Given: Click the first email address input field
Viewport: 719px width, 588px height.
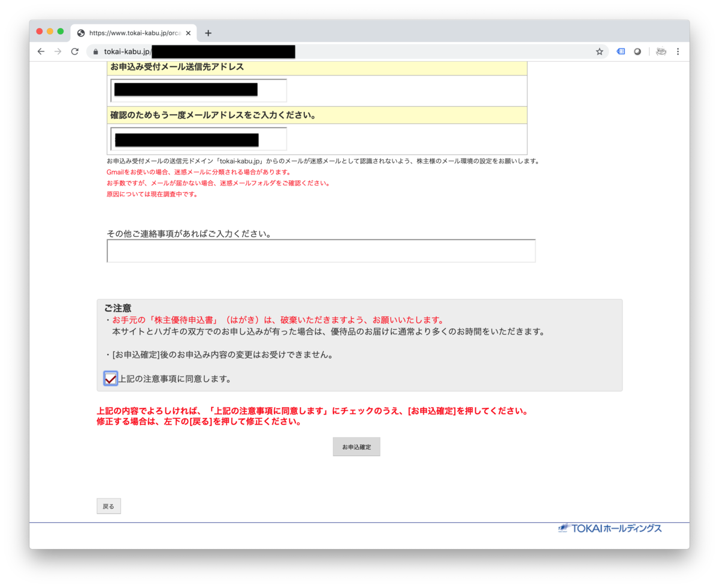Looking at the screenshot, I should [199, 90].
